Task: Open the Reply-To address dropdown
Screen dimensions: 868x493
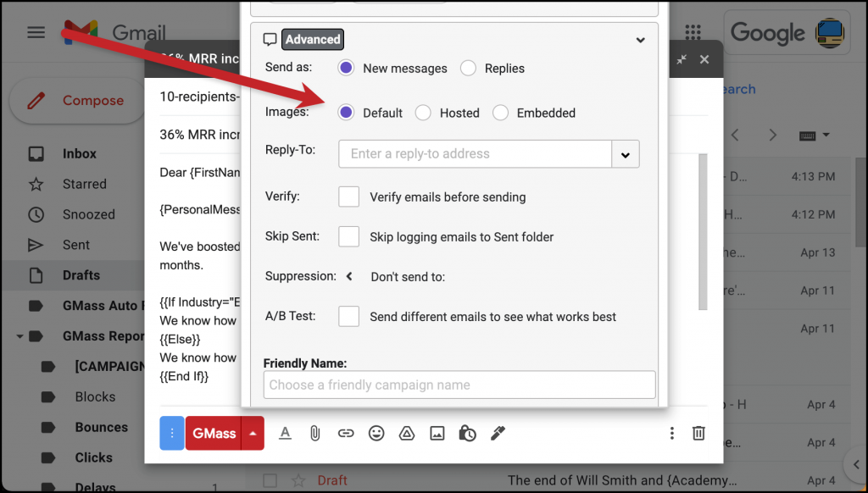Action: pos(626,154)
